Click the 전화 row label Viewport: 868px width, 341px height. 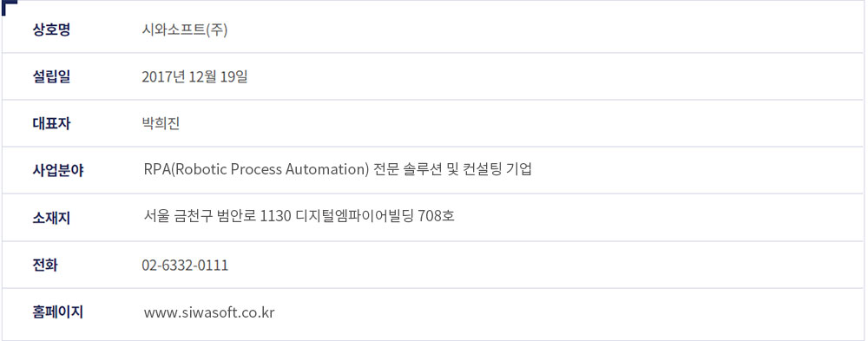[x=45, y=266]
